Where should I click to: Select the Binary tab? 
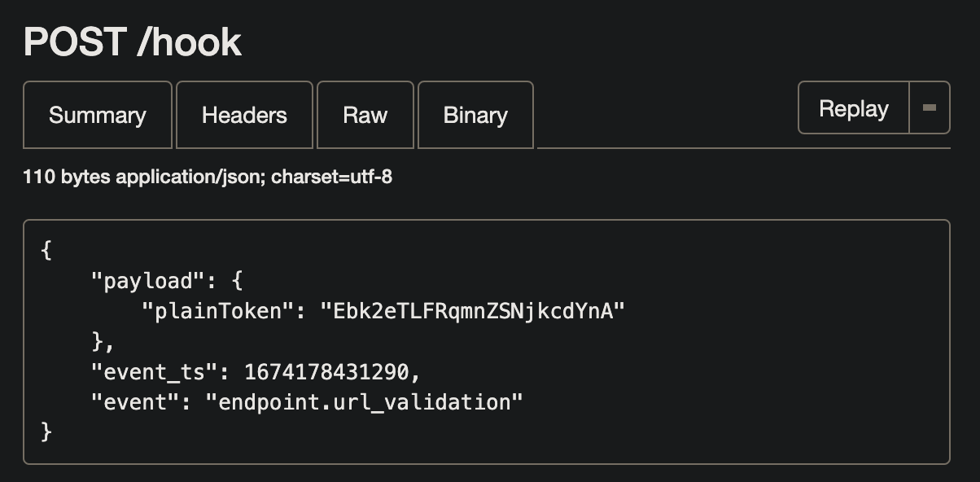click(x=475, y=115)
